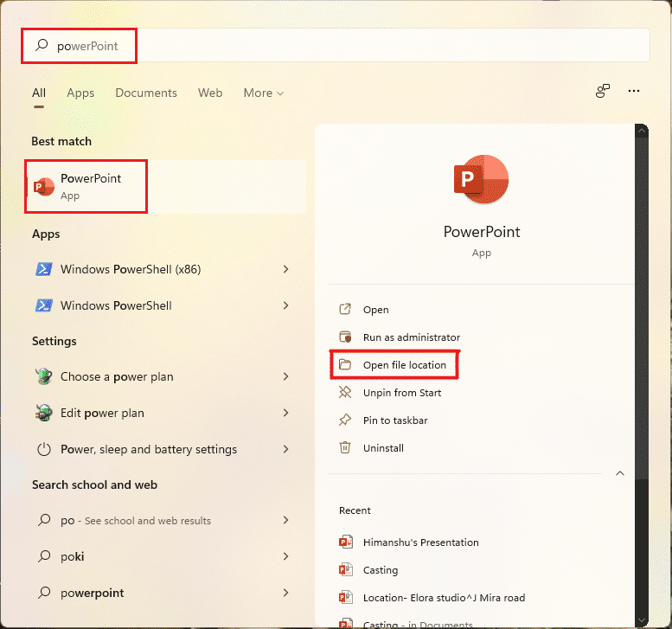Screen dimensions: 672x629
Task: Click 'poki' search suggestion text
Action: 73,556
